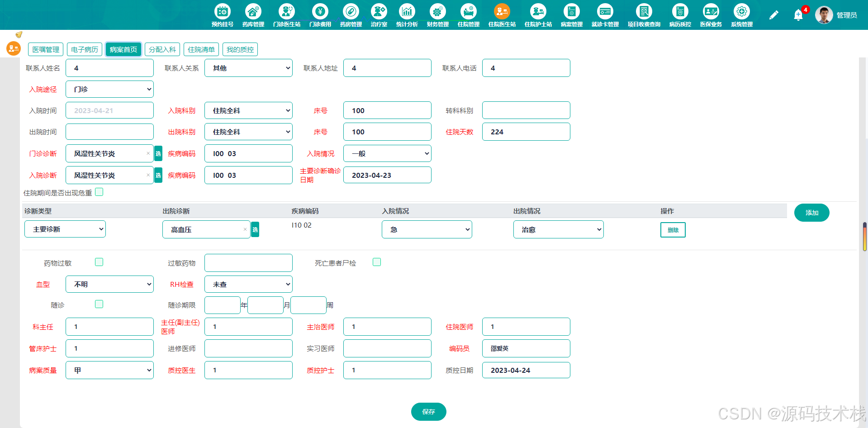Open the 出院情况 治愈 dropdown
Screen dimensions: 868x428
point(559,229)
